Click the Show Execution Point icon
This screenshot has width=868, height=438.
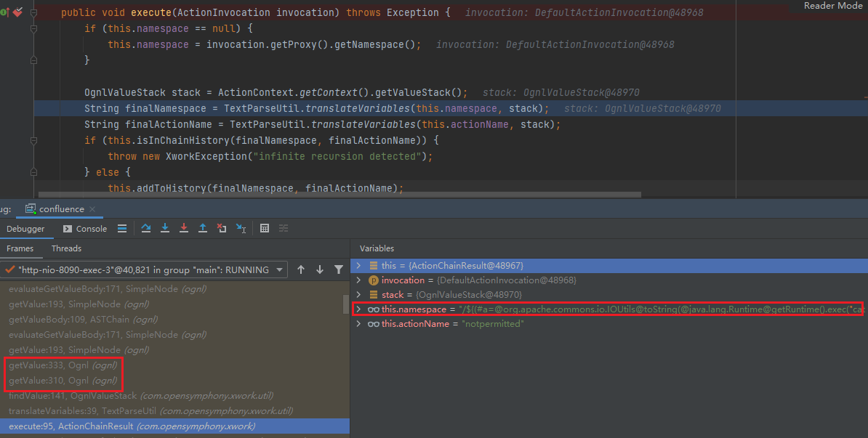tap(122, 228)
